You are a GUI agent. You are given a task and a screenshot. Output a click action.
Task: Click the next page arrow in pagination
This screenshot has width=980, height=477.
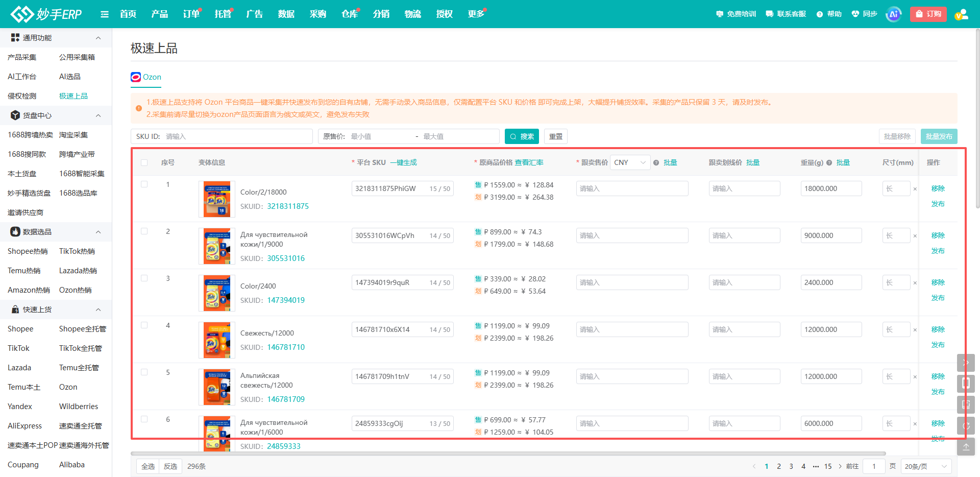point(840,466)
